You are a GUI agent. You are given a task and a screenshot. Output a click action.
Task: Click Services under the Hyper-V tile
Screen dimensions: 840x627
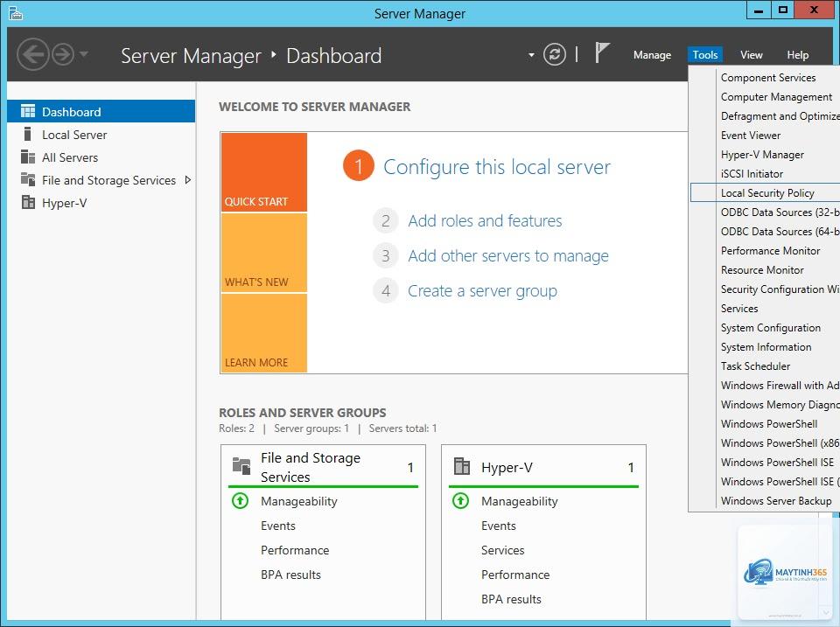[x=502, y=550]
